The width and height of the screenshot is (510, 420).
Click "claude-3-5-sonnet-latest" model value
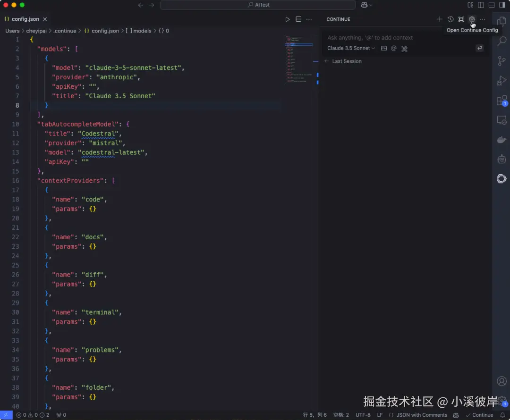pos(133,67)
